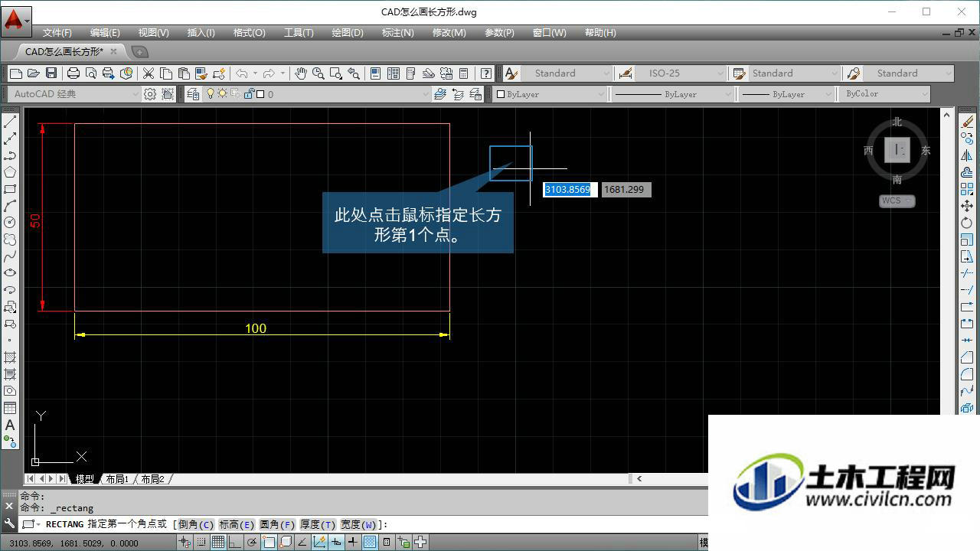Open the 修改(M) menu
980x551 pixels.
pyautogui.click(x=449, y=33)
